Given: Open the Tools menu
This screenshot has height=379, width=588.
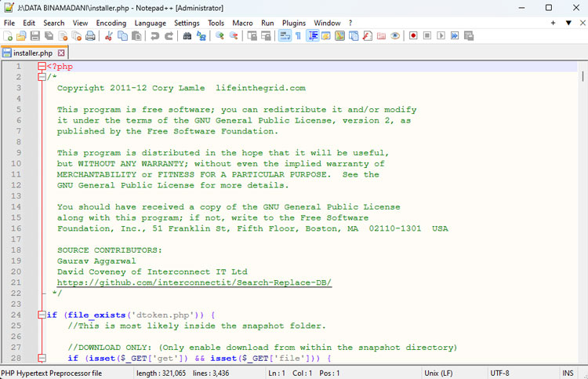Looking at the screenshot, I should (x=216, y=23).
